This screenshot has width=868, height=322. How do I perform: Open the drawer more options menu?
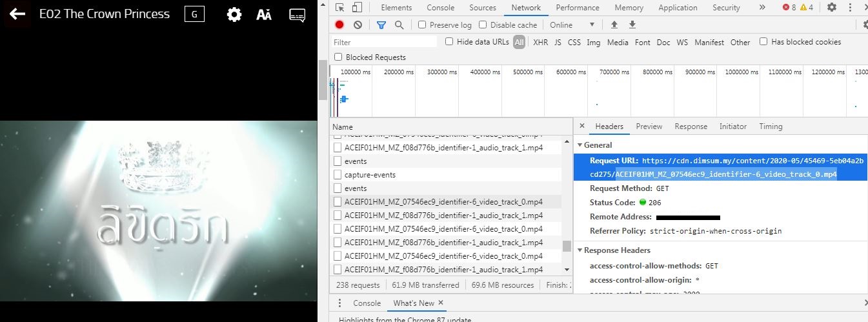coord(339,303)
